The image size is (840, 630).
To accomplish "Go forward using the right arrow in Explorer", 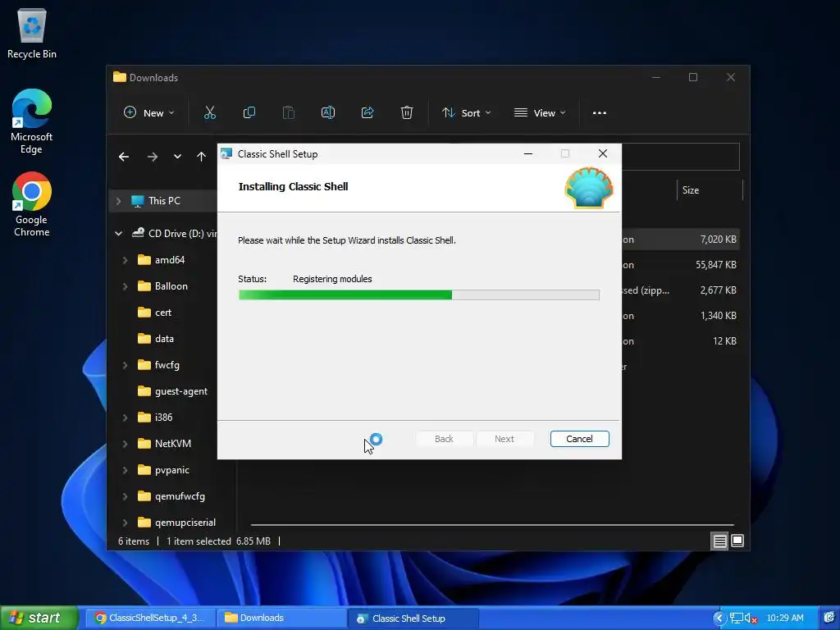I will coord(153,157).
